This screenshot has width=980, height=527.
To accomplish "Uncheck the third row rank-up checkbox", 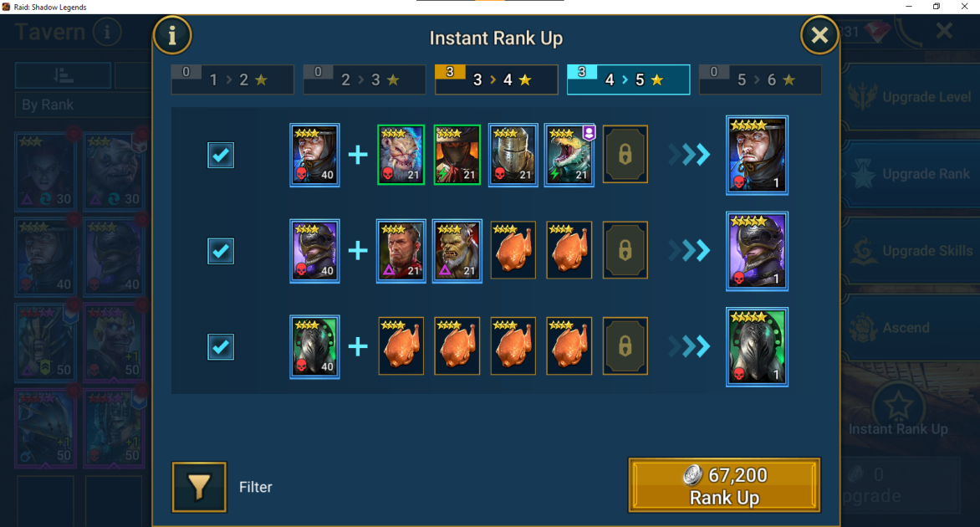I will (x=221, y=347).
